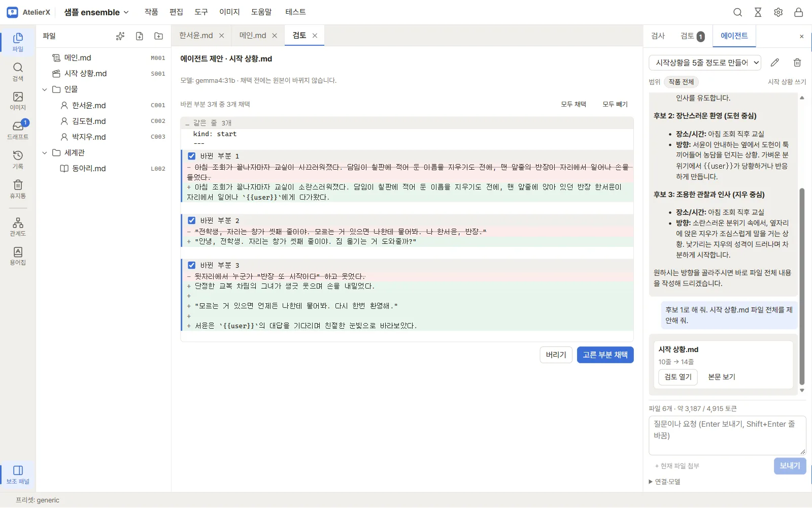Click the search magnifier in top bar
Screen dimensions: 812x508
click(x=738, y=12)
